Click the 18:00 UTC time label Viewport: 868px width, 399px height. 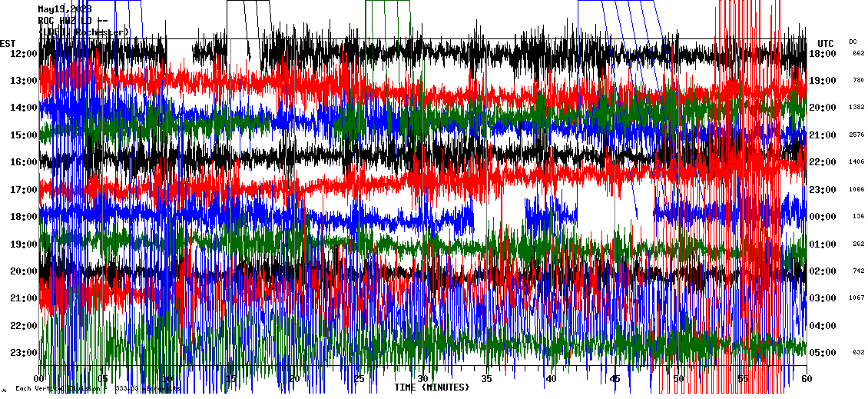coord(824,54)
